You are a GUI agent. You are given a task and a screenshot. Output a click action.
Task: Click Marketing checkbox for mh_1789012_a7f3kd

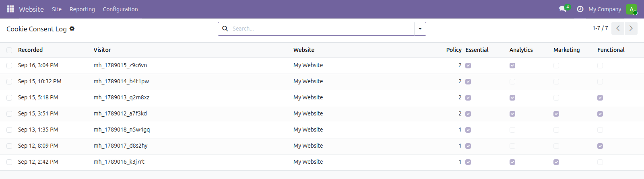click(556, 114)
